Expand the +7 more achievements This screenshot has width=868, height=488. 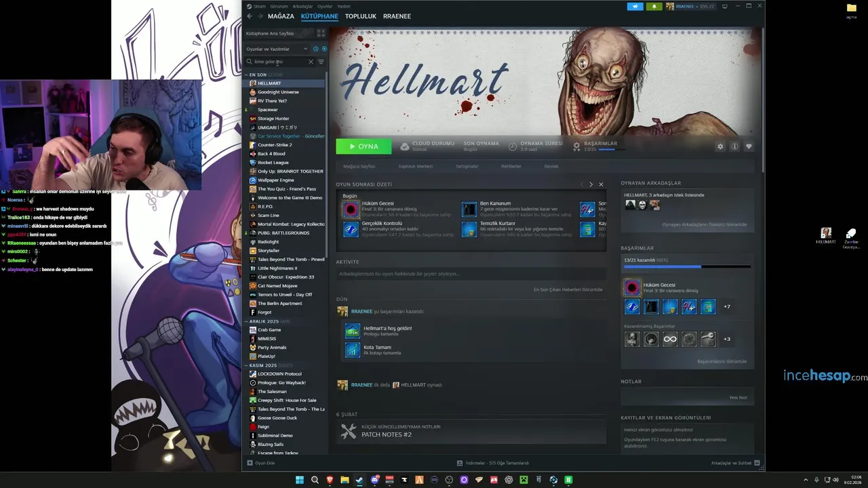click(x=726, y=307)
